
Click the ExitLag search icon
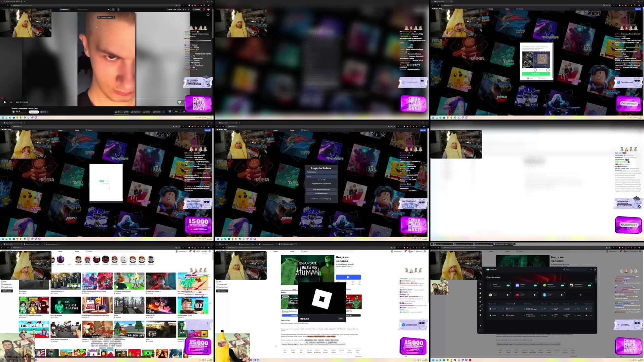coord(565,269)
